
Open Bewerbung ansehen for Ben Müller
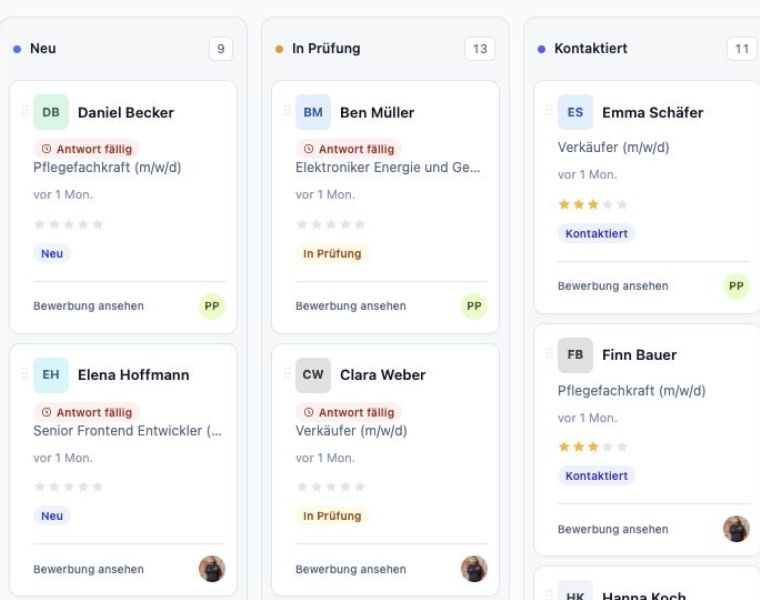tap(351, 306)
